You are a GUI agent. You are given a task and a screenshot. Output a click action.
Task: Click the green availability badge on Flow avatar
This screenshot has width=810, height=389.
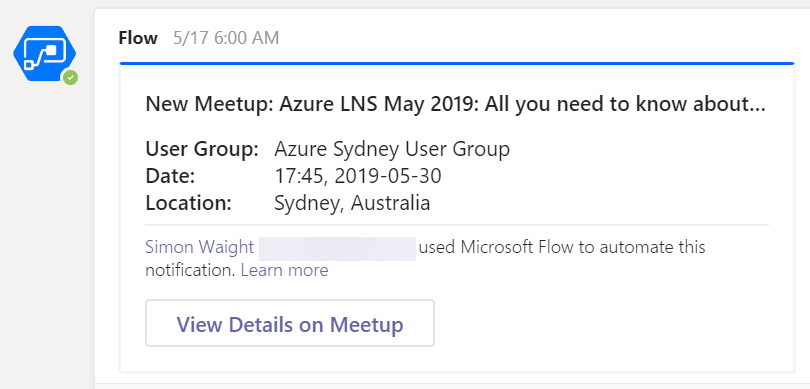(70, 78)
